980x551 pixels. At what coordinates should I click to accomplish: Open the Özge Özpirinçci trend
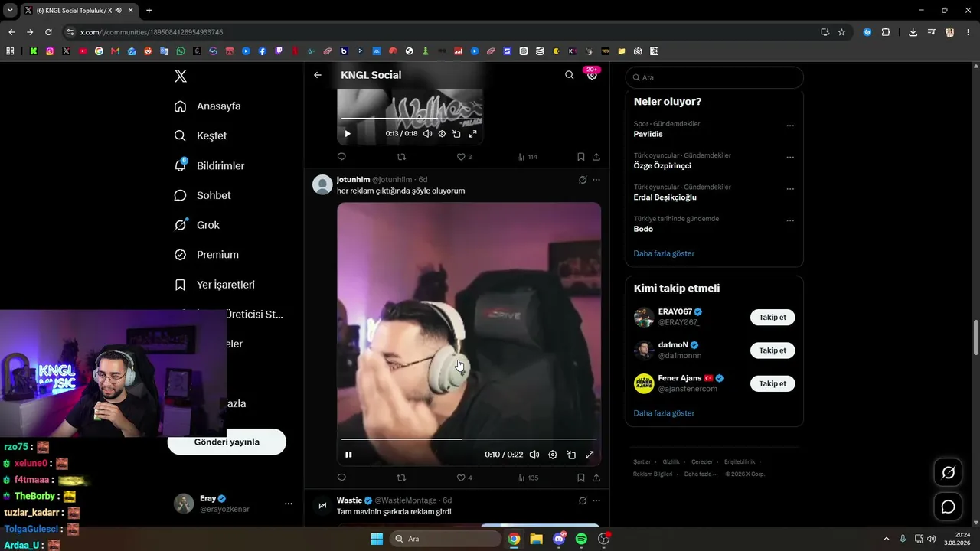662,165
